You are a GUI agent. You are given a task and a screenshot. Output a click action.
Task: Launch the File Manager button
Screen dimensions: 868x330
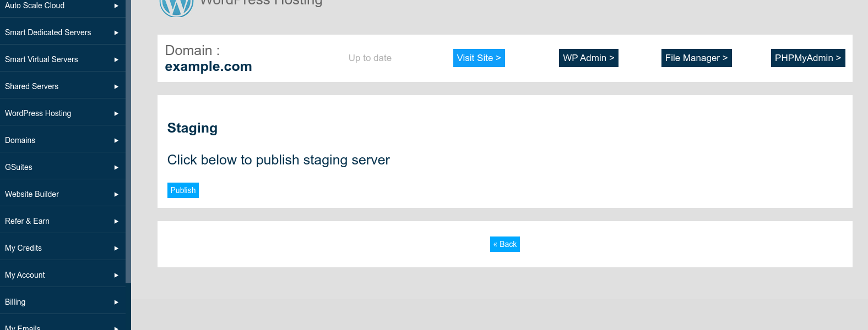point(696,58)
